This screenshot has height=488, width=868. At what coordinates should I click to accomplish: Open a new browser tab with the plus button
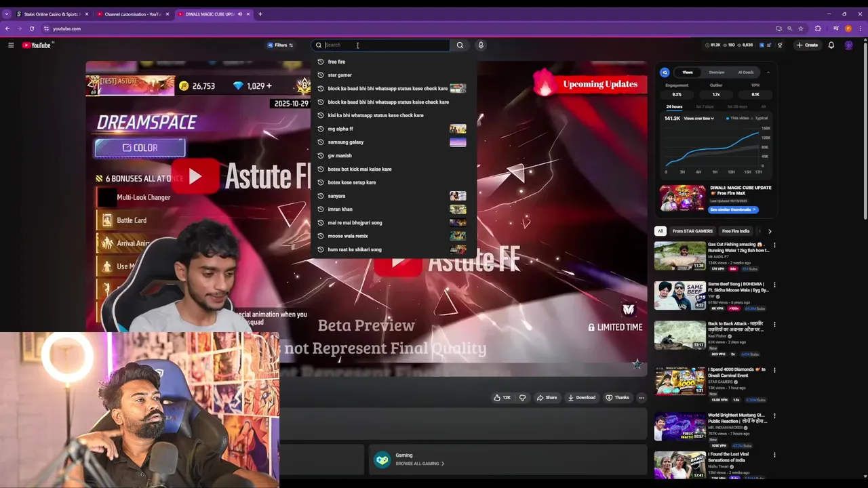click(260, 14)
